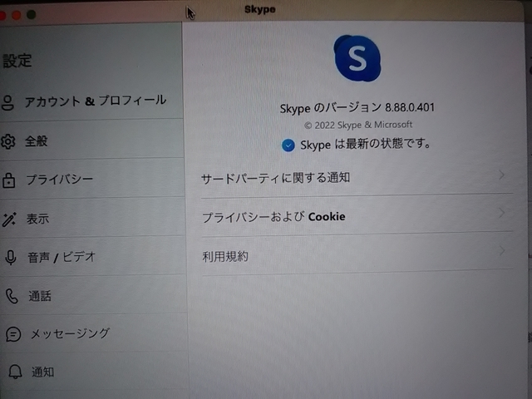This screenshot has height=399, width=532.
Task: Select the 通話 settings category
Action: pyautogui.click(x=93, y=295)
